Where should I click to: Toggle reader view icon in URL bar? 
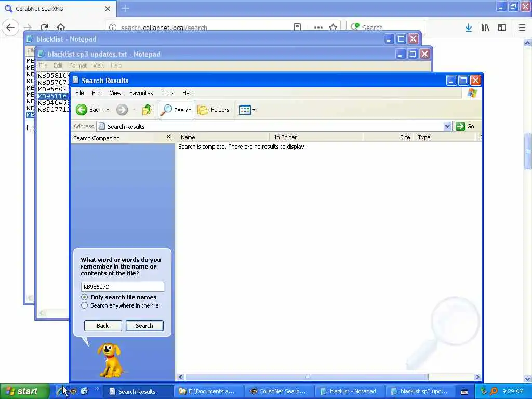[297, 27]
